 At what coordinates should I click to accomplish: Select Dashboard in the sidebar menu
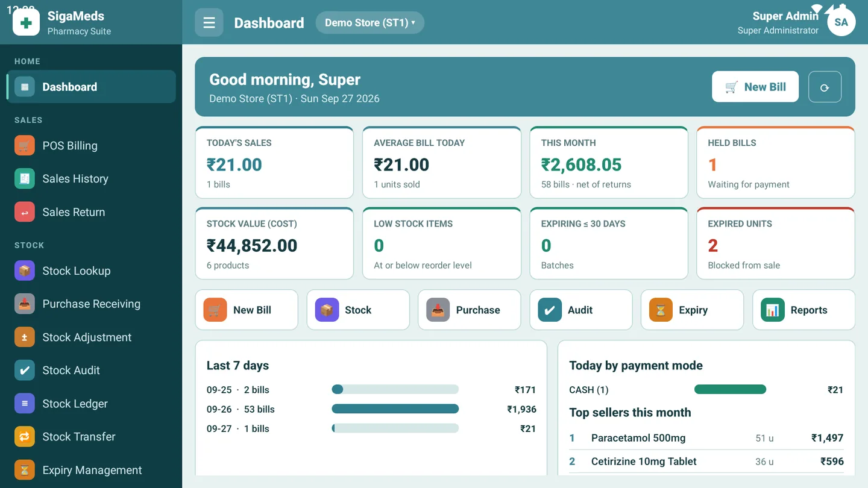coord(92,87)
